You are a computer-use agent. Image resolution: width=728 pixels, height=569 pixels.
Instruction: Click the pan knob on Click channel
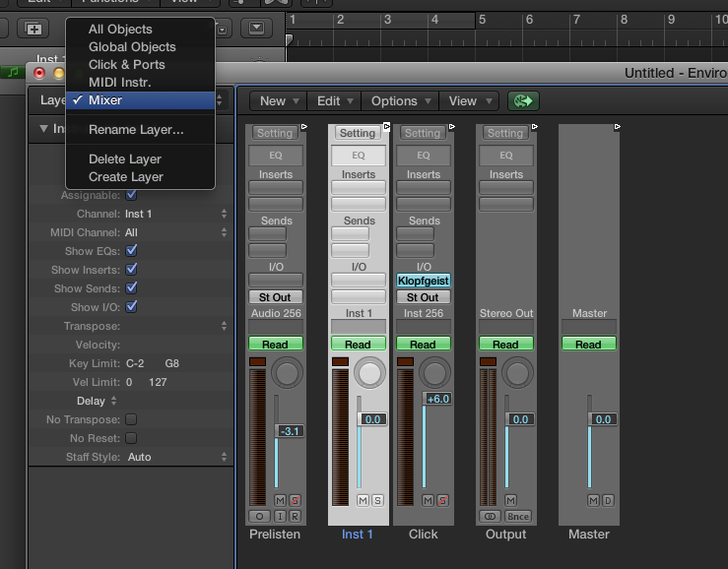click(434, 372)
